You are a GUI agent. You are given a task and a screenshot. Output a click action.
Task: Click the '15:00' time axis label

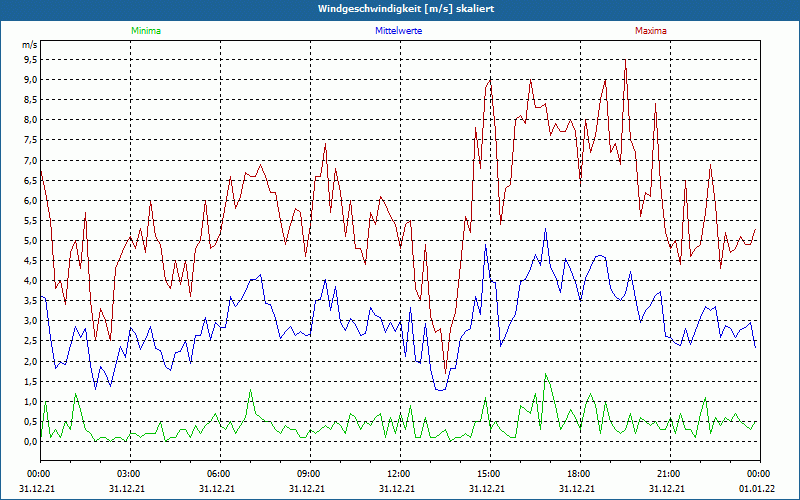point(490,474)
